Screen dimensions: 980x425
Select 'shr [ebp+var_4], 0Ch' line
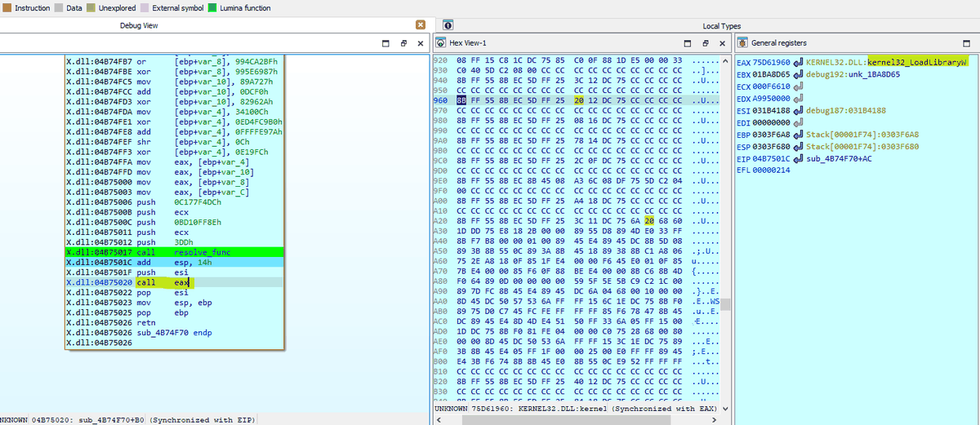(174, 140)
